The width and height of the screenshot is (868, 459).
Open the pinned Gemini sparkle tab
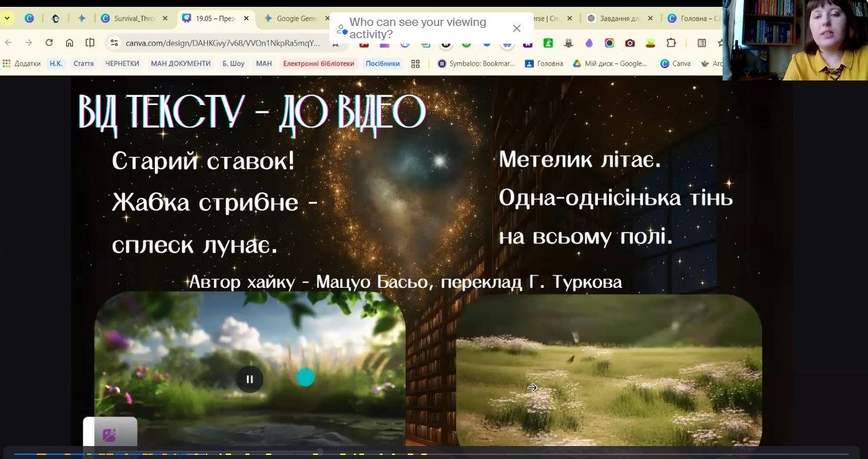point(82,18)
